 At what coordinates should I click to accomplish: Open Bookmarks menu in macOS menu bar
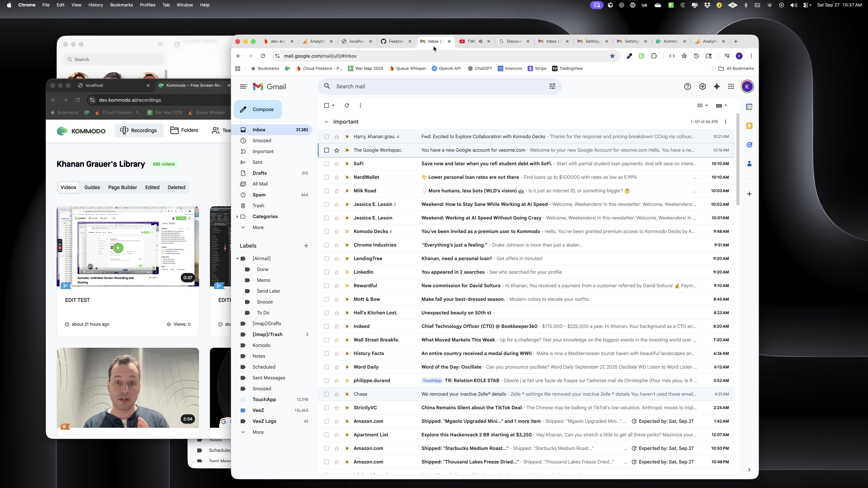click(121, 5)
